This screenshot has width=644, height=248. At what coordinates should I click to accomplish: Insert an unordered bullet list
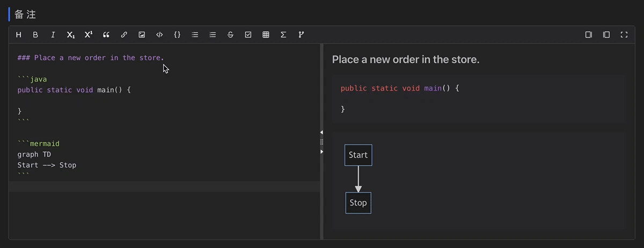(195, 35)
